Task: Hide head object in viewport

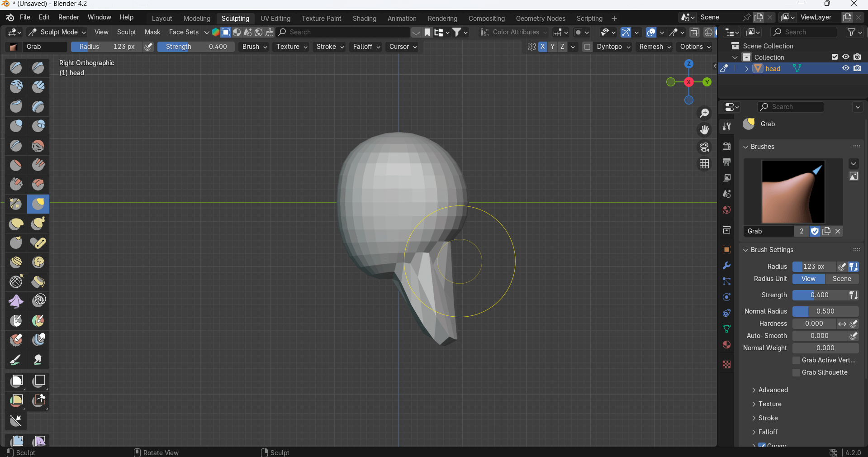Action: pos(845,68)
